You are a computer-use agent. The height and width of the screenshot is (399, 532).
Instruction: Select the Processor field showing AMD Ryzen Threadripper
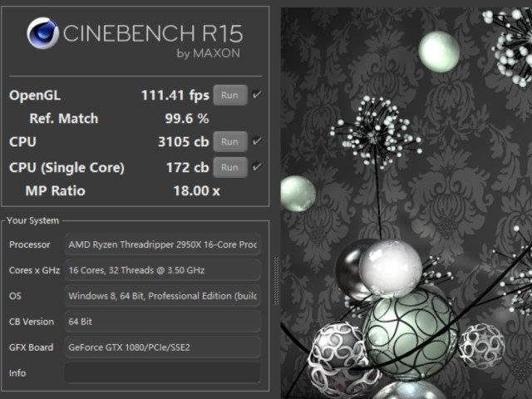click(162, 244)
